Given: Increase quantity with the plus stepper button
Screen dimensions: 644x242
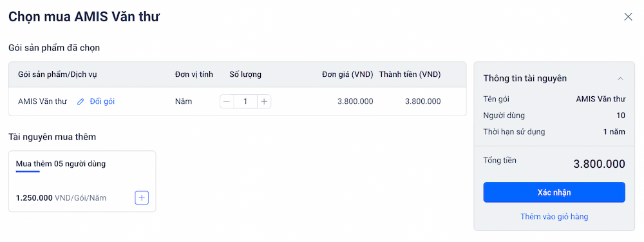Looking at the screenshot, I should (264, 101).
